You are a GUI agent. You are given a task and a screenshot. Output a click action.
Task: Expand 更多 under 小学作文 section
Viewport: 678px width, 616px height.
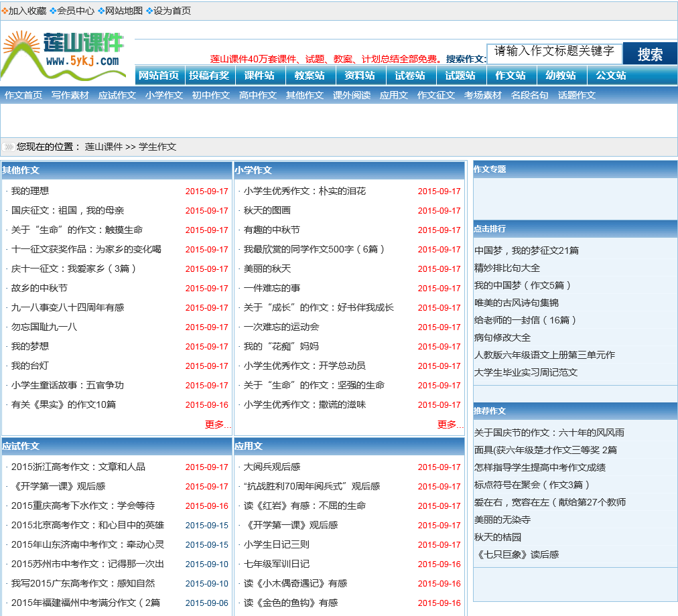[x=450, y=425]
